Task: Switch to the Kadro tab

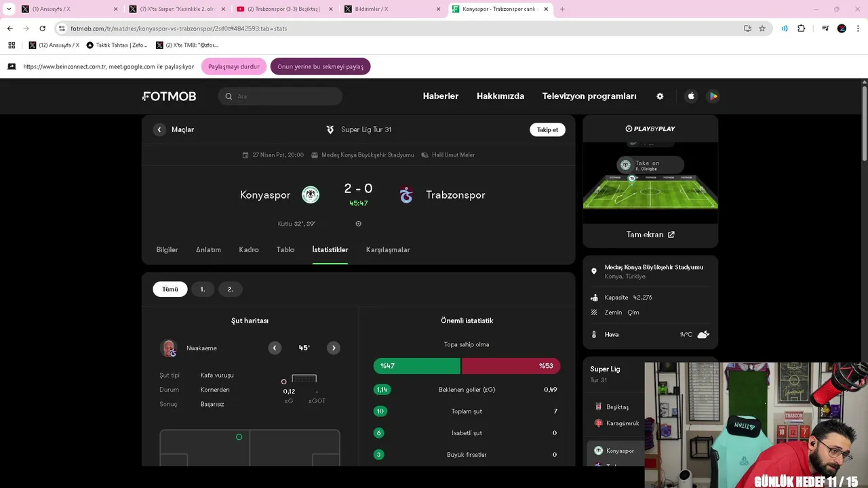Action: coord(249,249)
